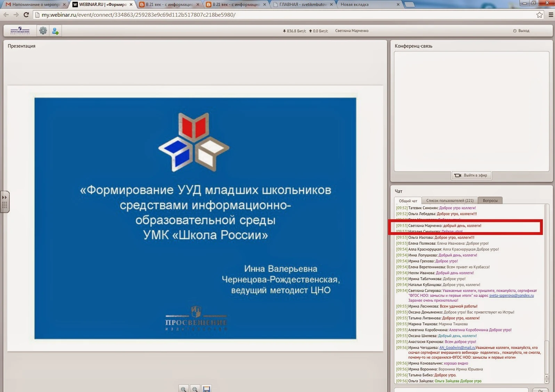
Task: Click Алла Красноруцкая chat message
Action: 448,249
